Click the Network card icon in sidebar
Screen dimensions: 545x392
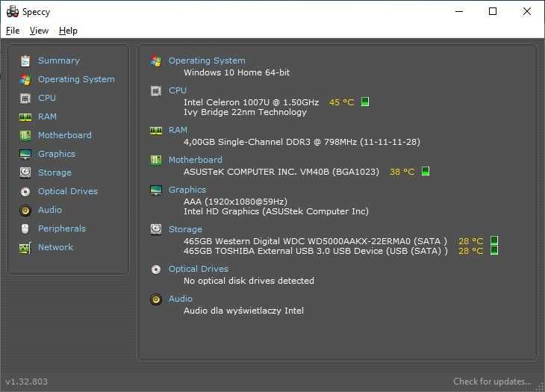point(25,248)
